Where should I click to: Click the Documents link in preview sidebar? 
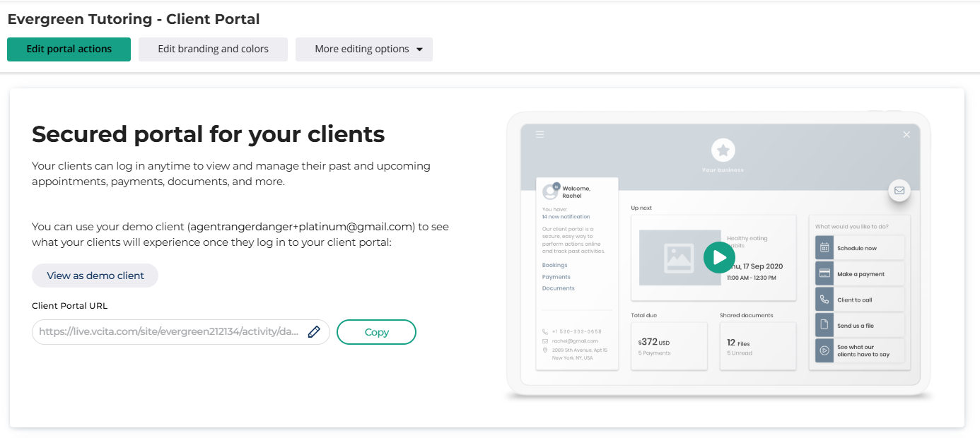tap(559, 288)
